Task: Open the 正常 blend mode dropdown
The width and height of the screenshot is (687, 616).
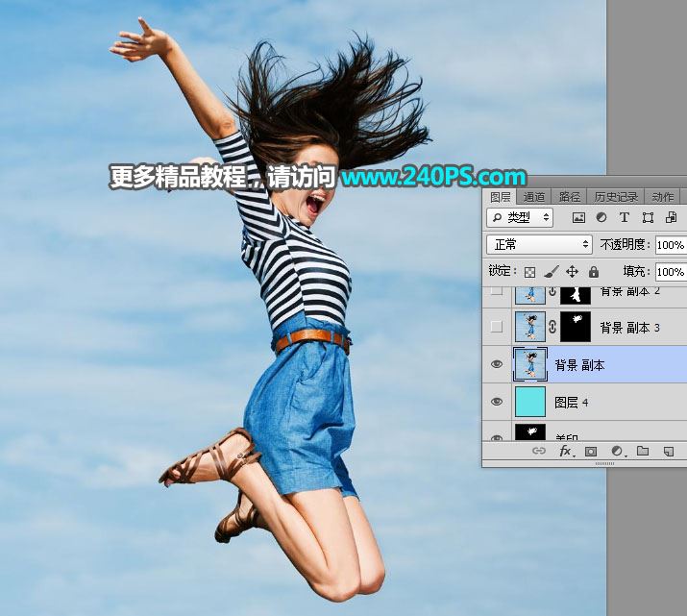Action: coord(539,244)
